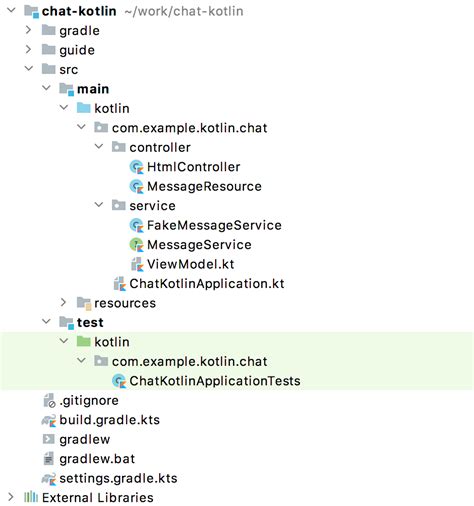The height and width of the screenshot is (506, 474).
Task: Click the HtmlController Kotlin class icon
Action: 136,167
